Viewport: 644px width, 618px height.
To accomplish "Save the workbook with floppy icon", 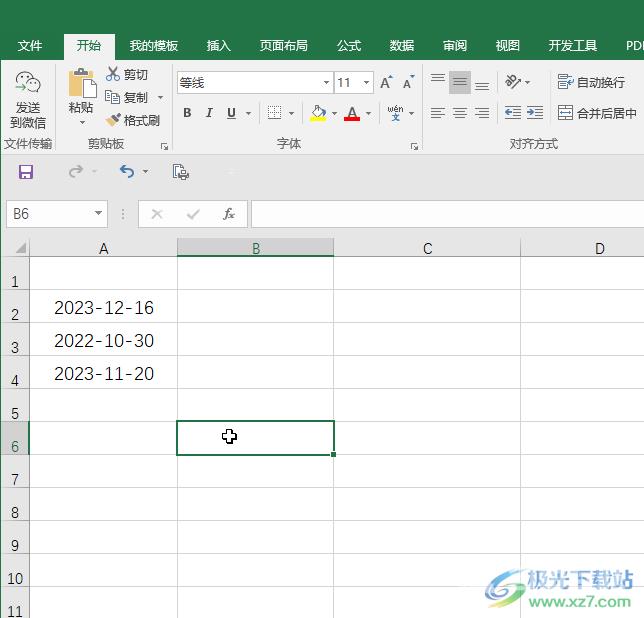I will tap(25, 172).
